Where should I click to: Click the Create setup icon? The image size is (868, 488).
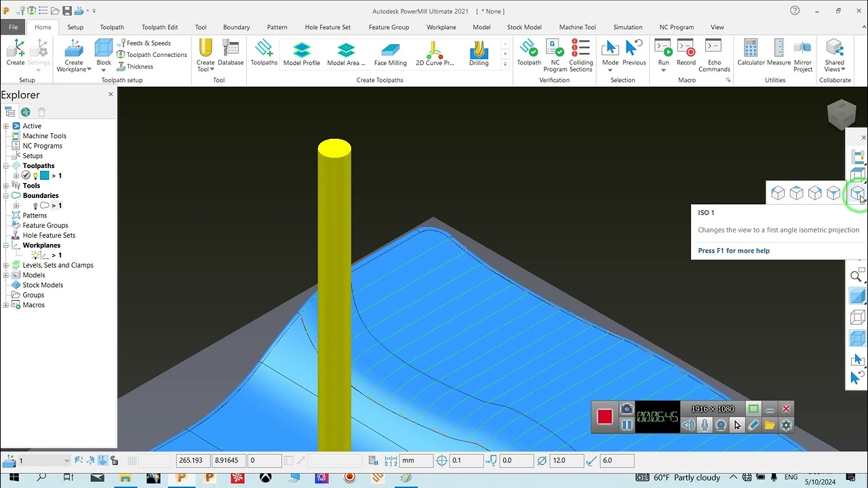point(15,52)
